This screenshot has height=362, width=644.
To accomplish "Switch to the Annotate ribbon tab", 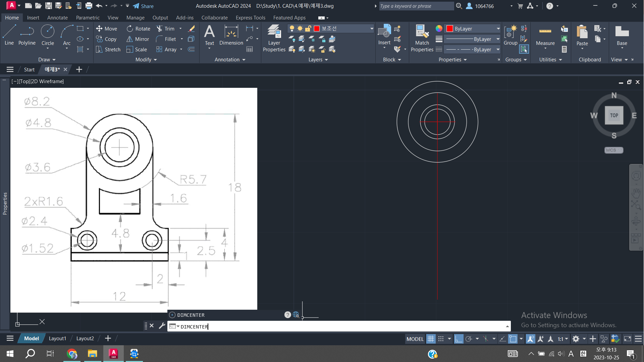I will tap(57, 18).
